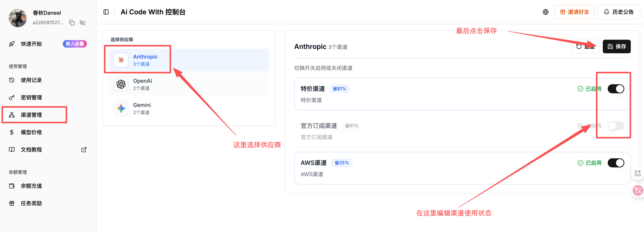
Task: Click the 保存 save button
Action: coord(617,46)
